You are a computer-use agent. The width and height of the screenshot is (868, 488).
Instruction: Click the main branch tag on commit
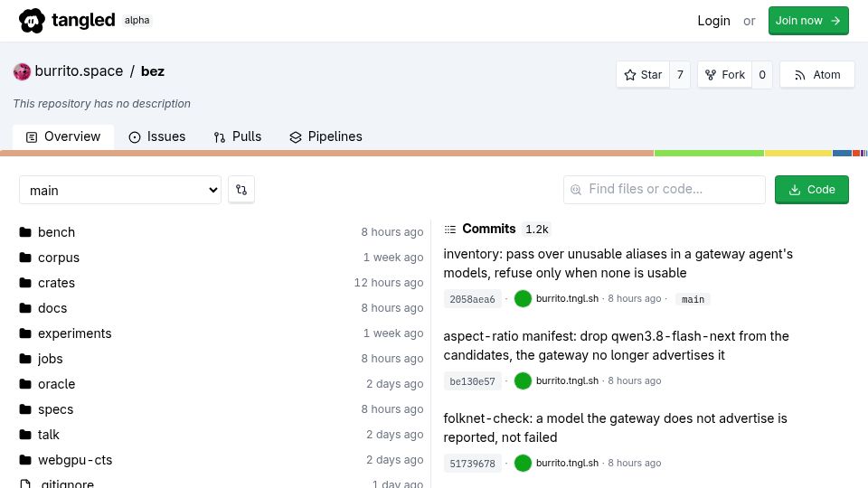(693, 299)
